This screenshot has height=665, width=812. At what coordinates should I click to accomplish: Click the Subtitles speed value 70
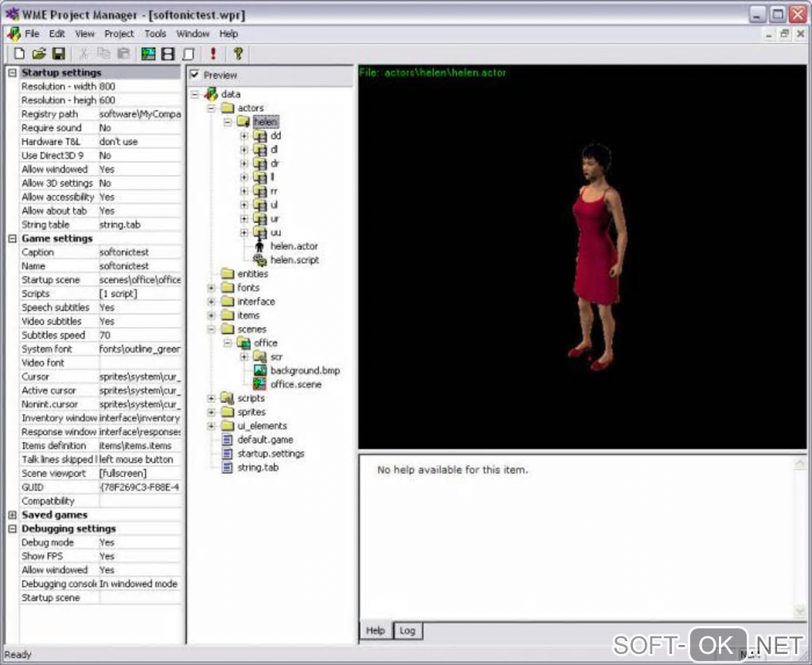[x=140, y=335]
